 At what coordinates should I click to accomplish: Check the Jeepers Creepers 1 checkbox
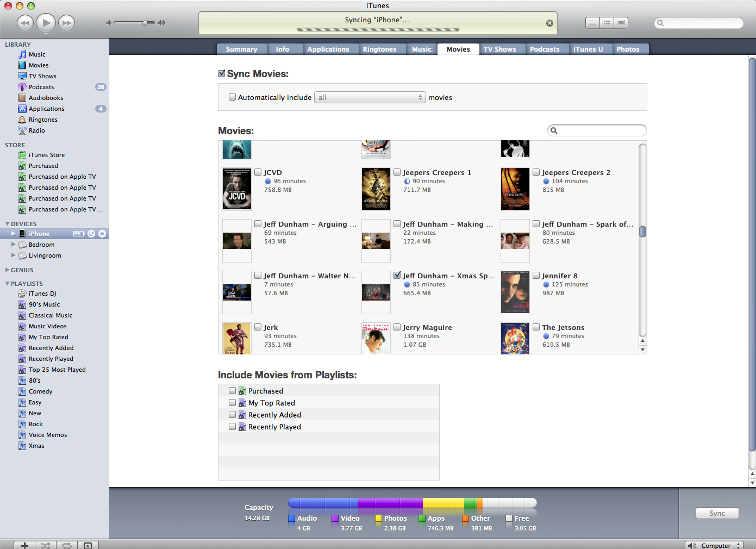coord(397,172)
